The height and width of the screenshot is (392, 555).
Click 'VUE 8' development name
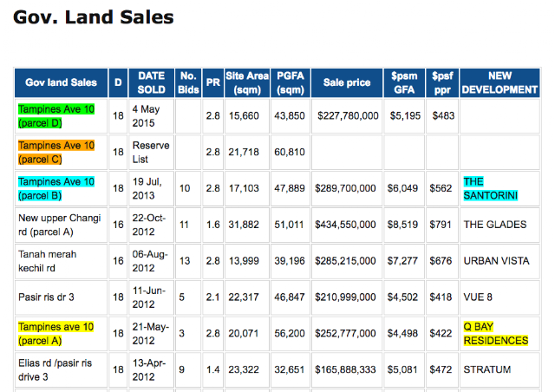pos(478,297)
